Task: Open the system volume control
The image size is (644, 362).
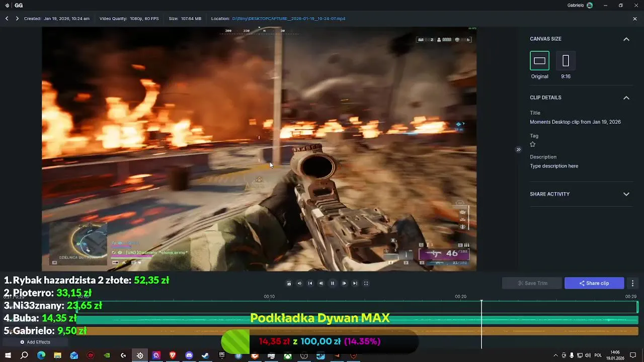Action: point(588,355)
